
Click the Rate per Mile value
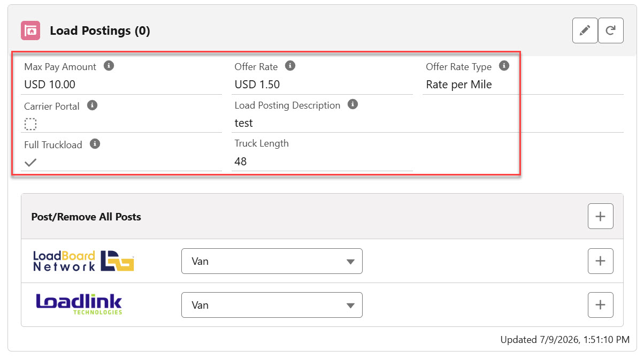(459, 85)
